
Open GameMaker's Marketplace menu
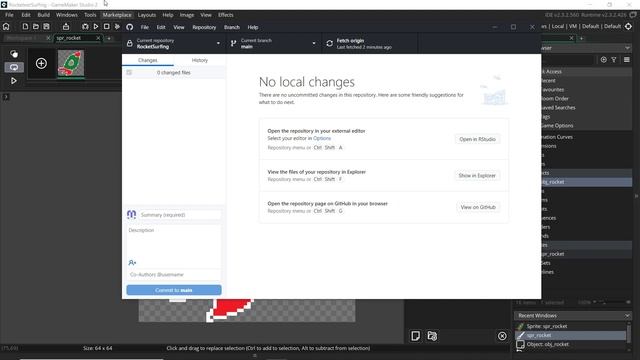pyautogui.click(x=117, y=15)
